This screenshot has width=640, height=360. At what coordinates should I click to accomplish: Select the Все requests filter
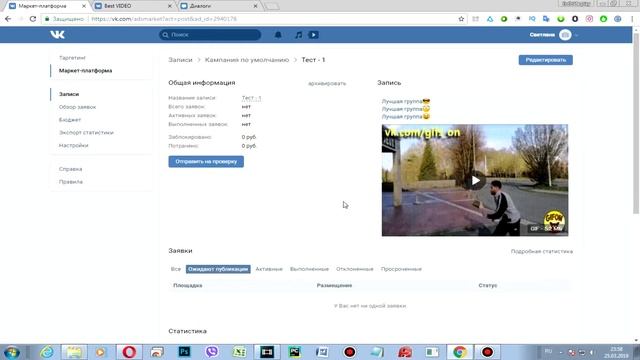pyautogui.click(x=176, y=269)
